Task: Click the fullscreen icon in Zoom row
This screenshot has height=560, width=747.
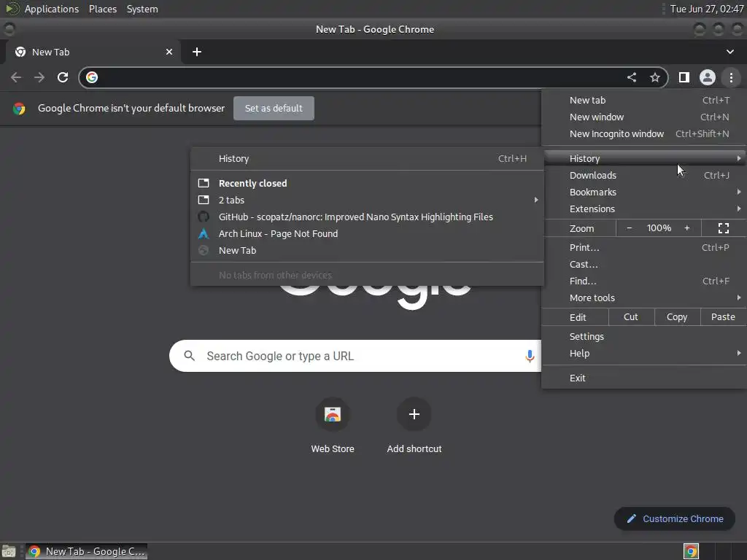Action: pyautogui.click(x=723, y=228)
